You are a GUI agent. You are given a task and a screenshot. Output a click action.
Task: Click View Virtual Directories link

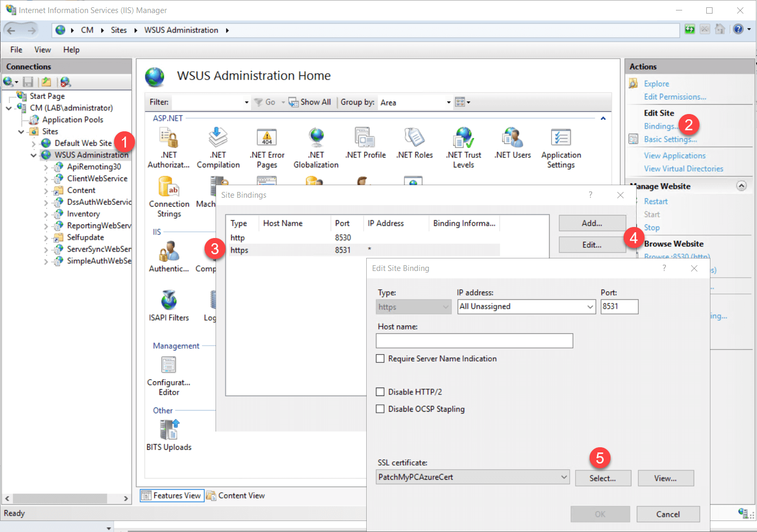[683, 168]
